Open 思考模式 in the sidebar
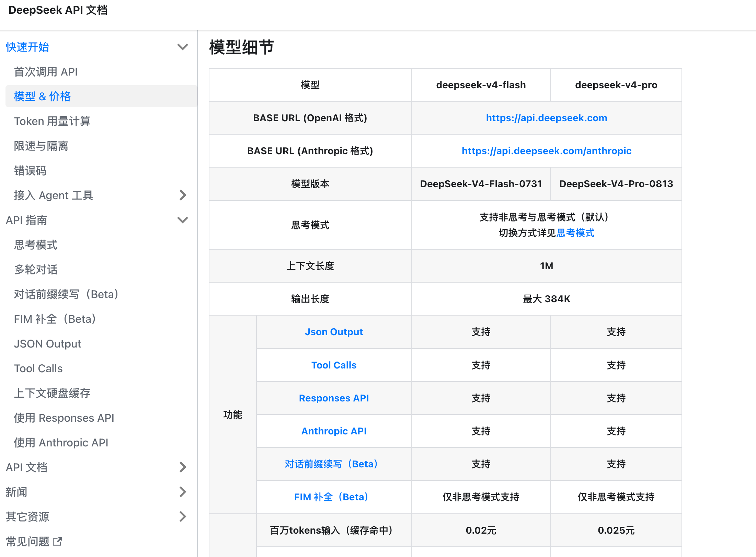Screen dimensions: 756x557 [36, 245]
